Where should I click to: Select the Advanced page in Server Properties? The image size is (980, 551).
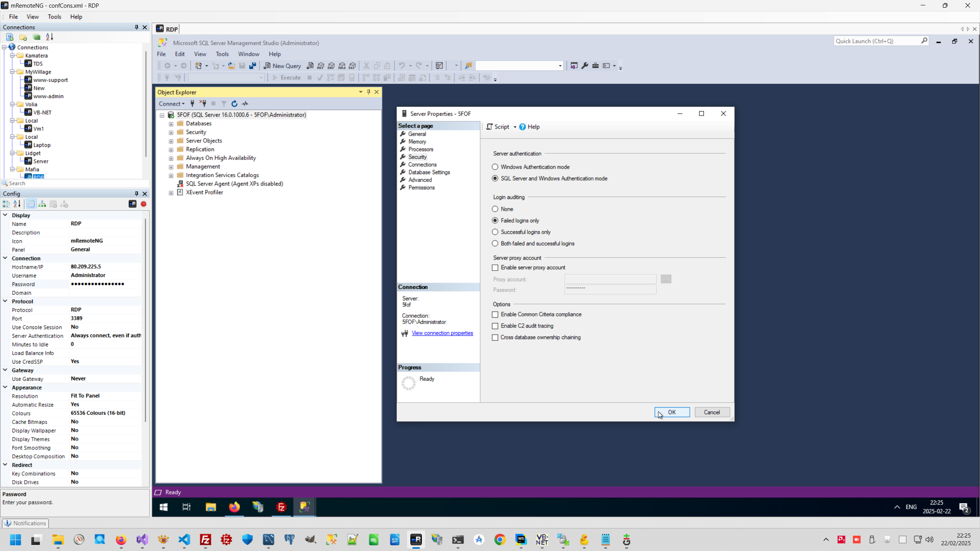[420, 180]
